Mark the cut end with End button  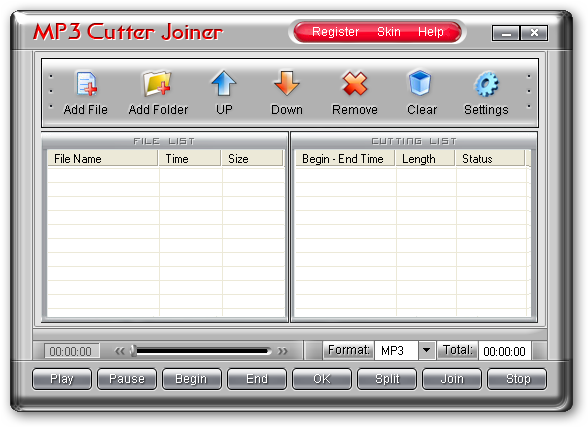click(257, 379)
